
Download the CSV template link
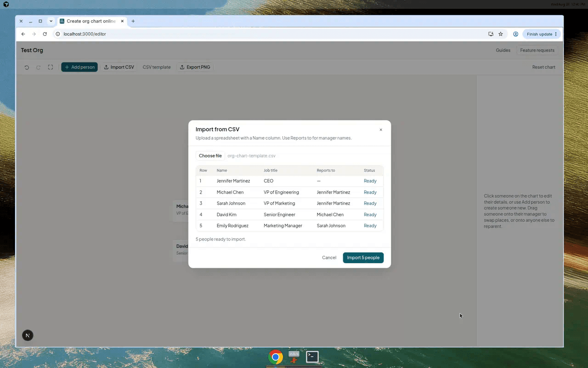click(157, 67)
